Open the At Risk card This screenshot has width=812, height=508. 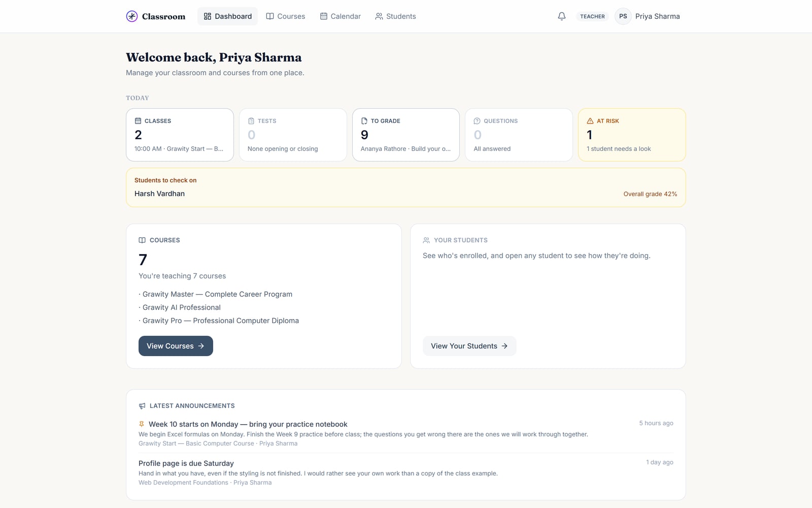(x=632, y=135)
